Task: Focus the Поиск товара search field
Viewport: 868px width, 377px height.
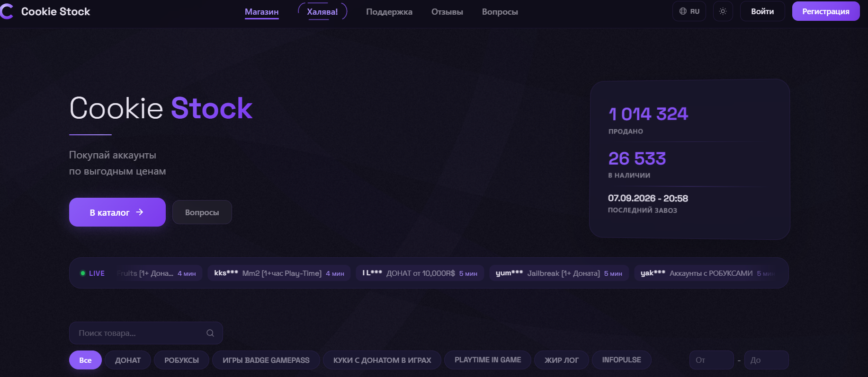Action: coord(146,333)
